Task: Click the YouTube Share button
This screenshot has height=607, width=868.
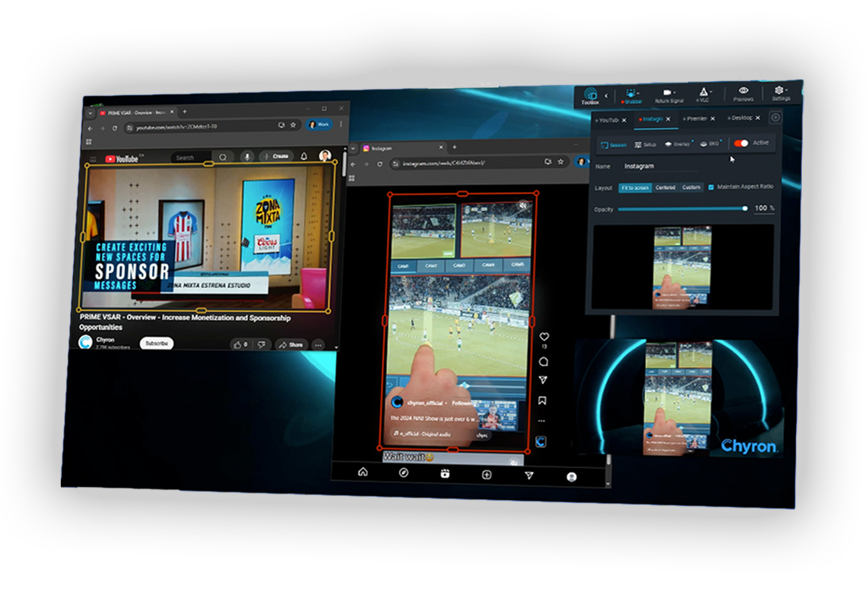Action: [291, 344]
